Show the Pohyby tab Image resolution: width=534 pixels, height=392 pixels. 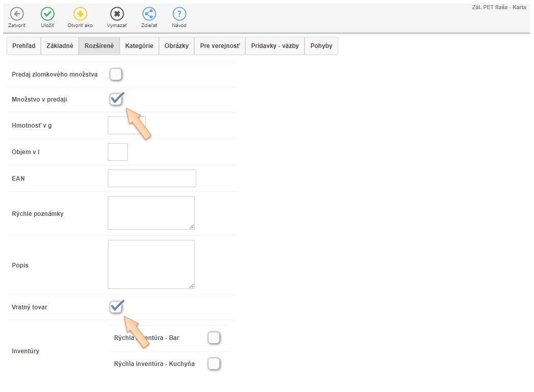point(321,46)
